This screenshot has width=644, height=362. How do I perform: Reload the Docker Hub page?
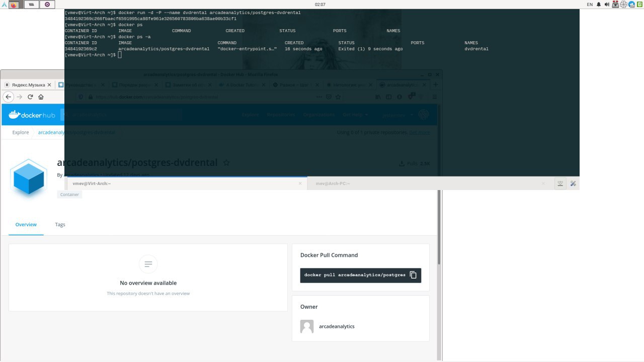coord(30,97)
